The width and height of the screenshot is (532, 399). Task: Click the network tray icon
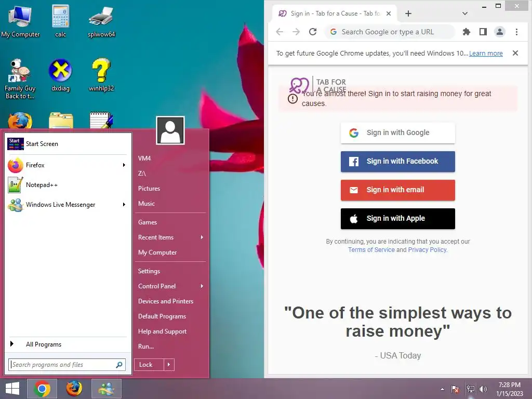coord(470,389)
